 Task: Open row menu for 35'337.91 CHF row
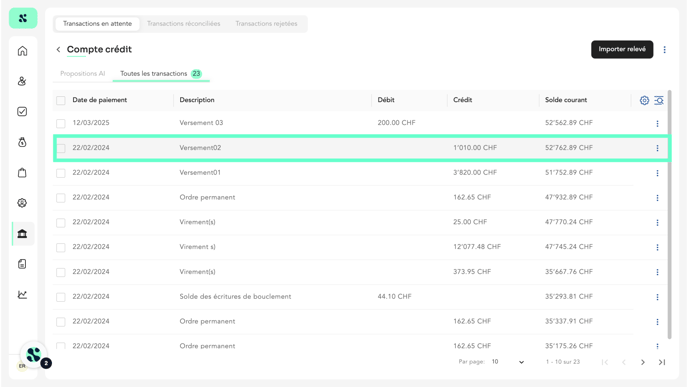(x=657, y=322)
